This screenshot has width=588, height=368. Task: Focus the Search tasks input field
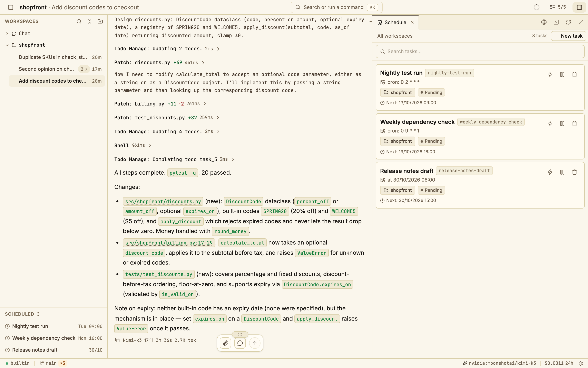(480, 52)
